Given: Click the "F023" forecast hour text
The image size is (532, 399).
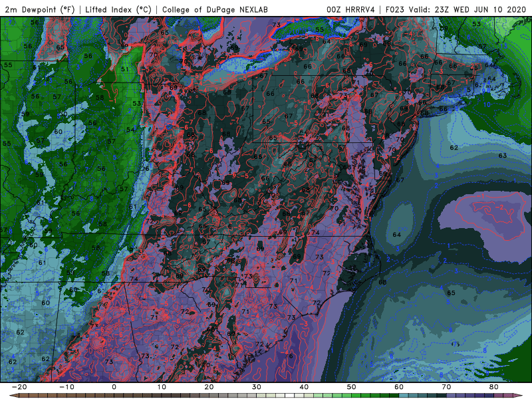Looking at the screenshot, I should pos(395,10).
